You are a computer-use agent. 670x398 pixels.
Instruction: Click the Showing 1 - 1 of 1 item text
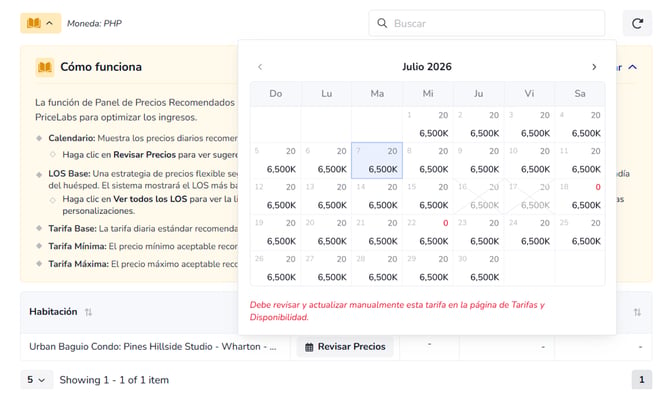point(114,380)
